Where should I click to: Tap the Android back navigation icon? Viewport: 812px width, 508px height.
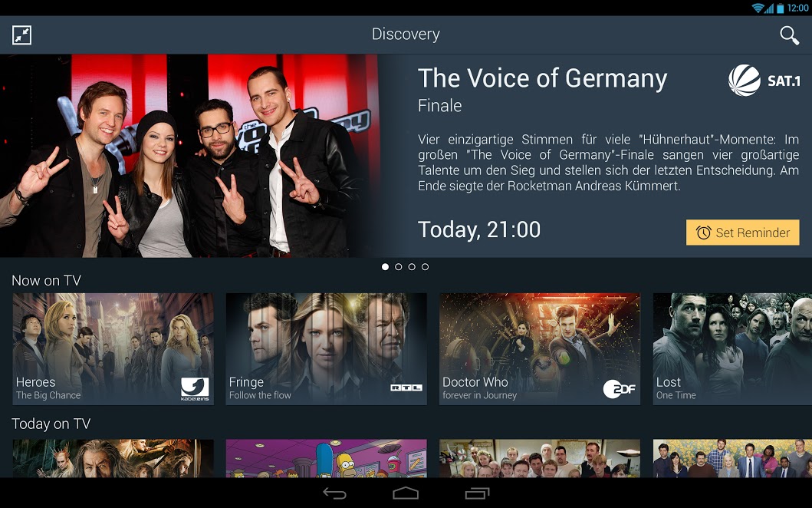[x=334, y=493]
